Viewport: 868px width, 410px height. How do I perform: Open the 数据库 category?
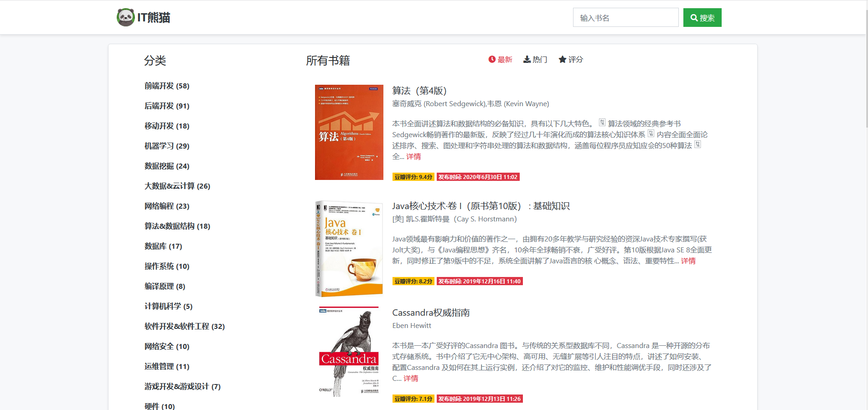click(162, 246)
